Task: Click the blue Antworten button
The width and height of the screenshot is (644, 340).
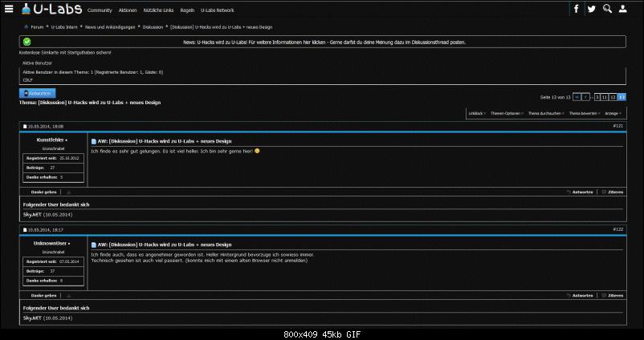Action: (x=38, y=94)
